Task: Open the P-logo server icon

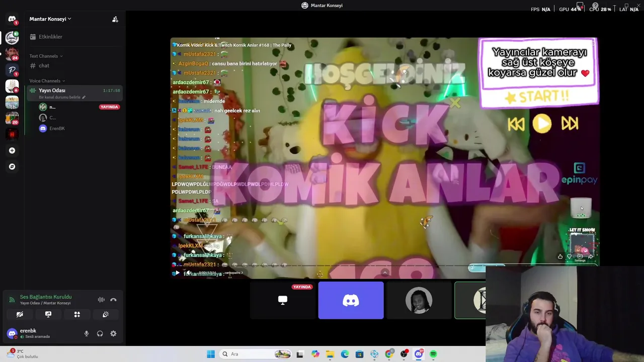Action: click(x=12, y=70)
